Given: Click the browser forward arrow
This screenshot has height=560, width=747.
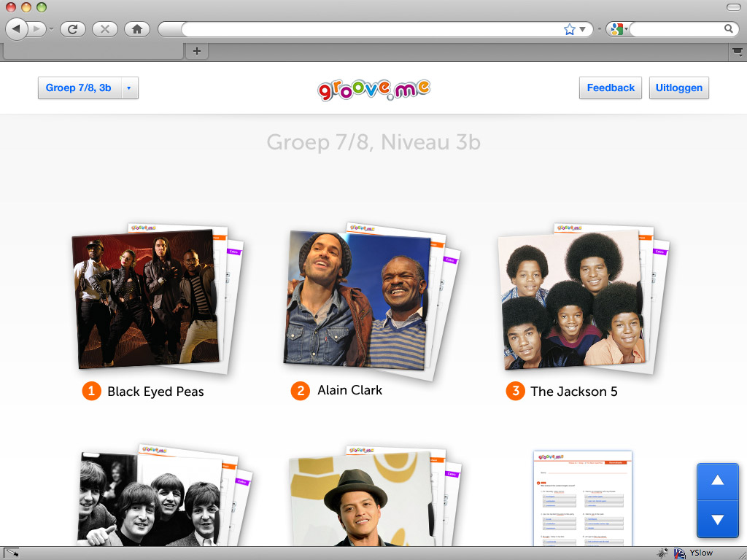Looking at the screenshot, I should [x=36, y=29].
